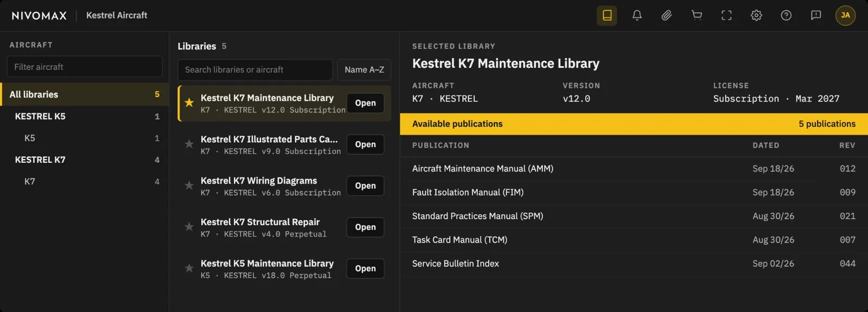Click the NIVOMAX logo
The image size is (868, 312).
coord(39,16)
